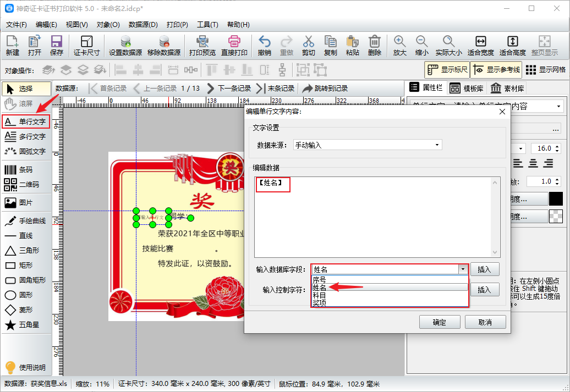
Task: Click the 证卡尺寸 card size icon
Action: 86,46
